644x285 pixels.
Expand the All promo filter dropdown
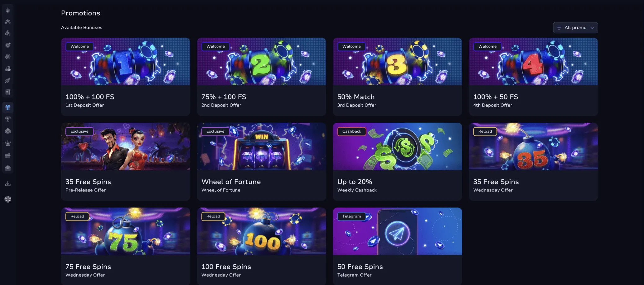(x=575, y=28)
